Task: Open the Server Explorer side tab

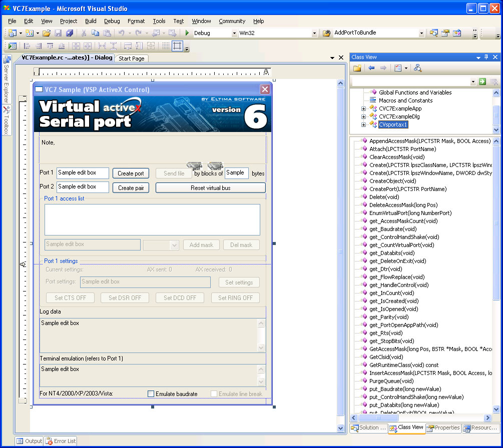Action: click(7, 79)
